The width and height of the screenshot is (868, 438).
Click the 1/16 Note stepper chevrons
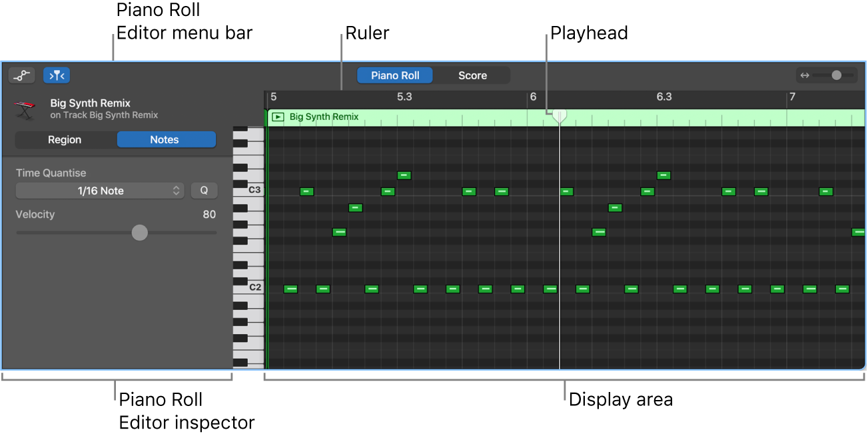(x=176, y=190)
